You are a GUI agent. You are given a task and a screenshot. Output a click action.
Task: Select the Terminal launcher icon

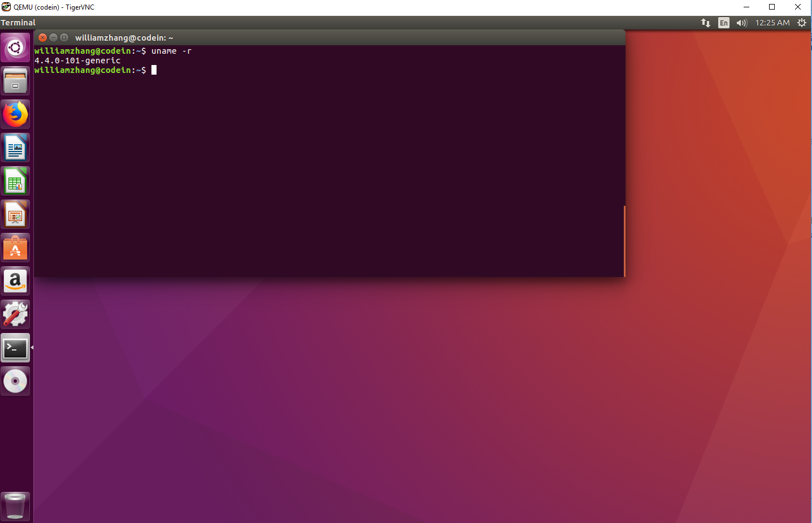(15, 348)
